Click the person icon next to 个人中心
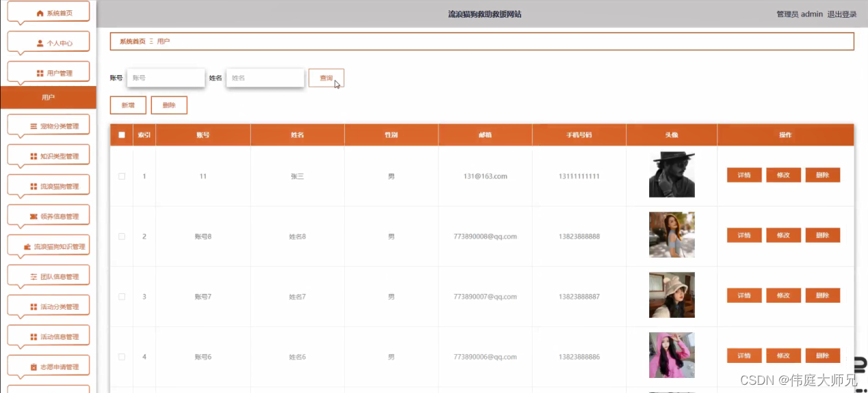Image resolution: width=868 pixels, height=393 pixels. [40, 43]
